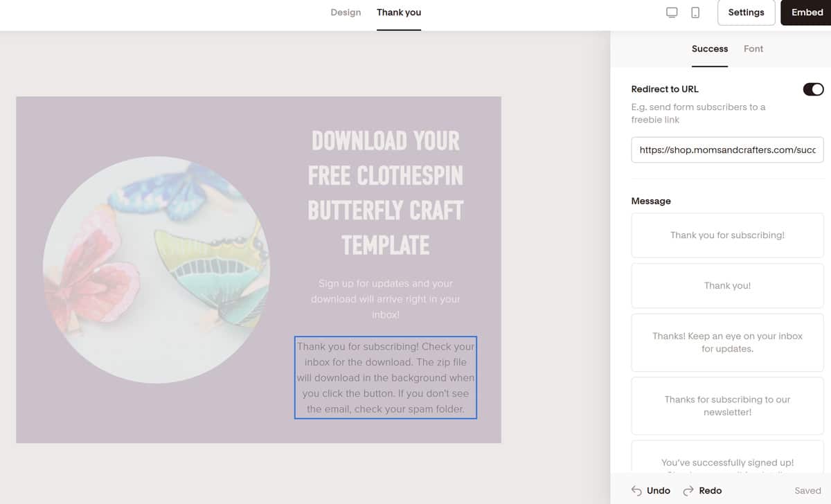The image size is (831, 504).
Task: Select the Success tab
Action: point(709,48)
